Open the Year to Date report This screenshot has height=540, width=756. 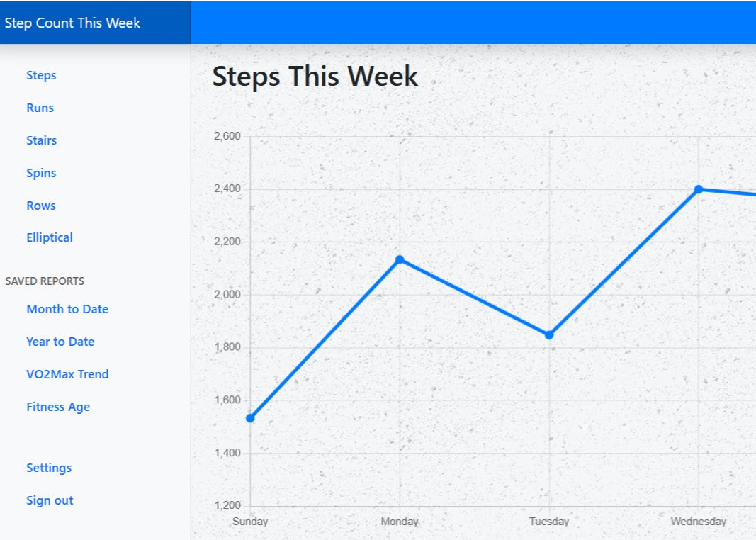[x=60, y=342]
